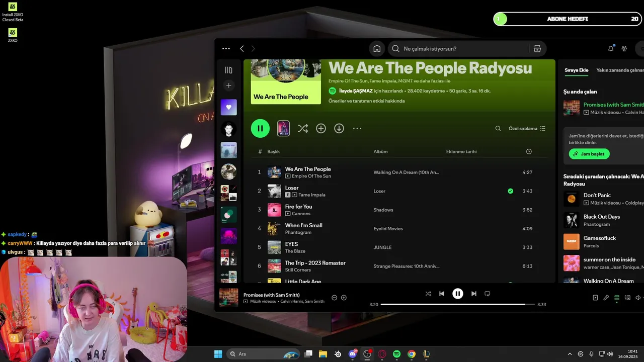Add playlist to library with plus circle
Screen dimensions: 644x362
[321, 129]
